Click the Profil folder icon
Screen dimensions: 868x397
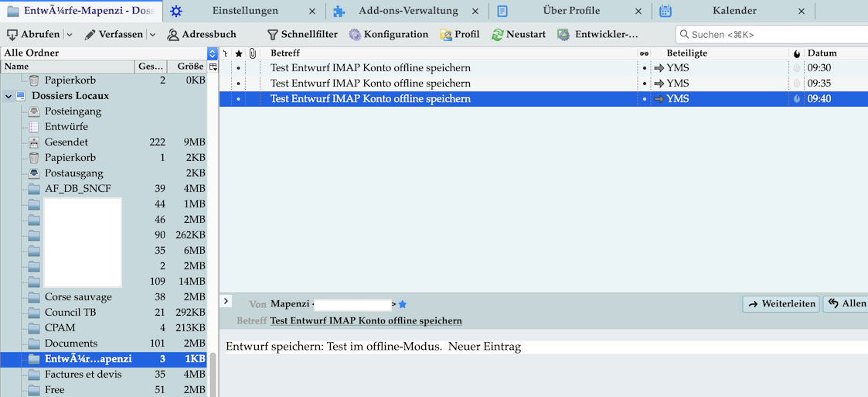pos(446,35)
